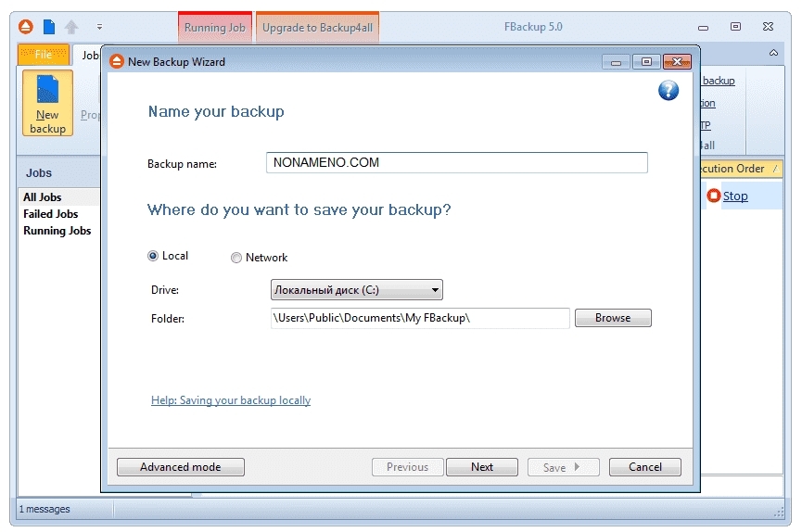Open the blue help question mark icon

668,91
